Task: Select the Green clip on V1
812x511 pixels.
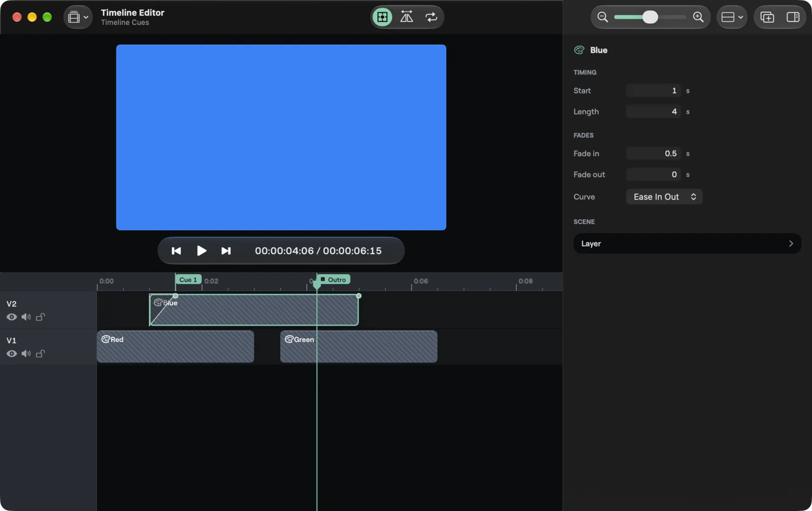Action: 358,347
